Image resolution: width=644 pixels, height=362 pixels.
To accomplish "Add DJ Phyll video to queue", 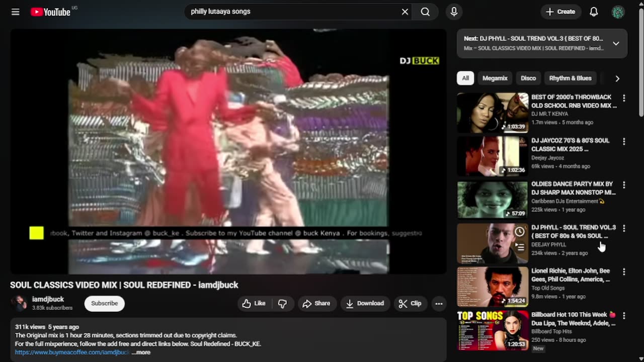I will 519,247.
